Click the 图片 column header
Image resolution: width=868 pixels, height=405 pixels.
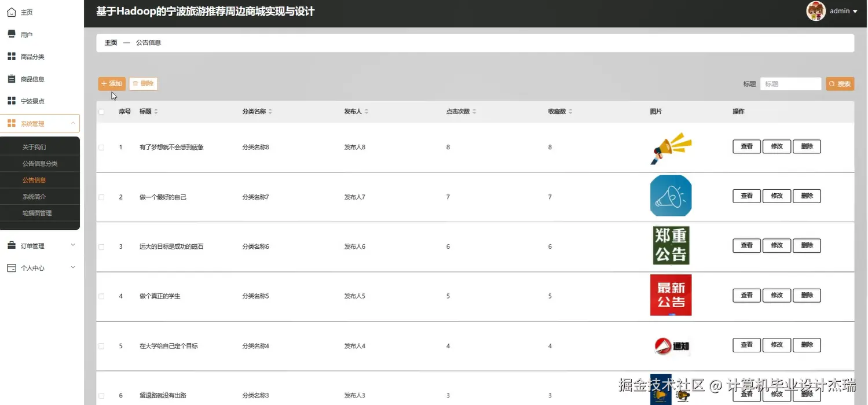point(656,112)
